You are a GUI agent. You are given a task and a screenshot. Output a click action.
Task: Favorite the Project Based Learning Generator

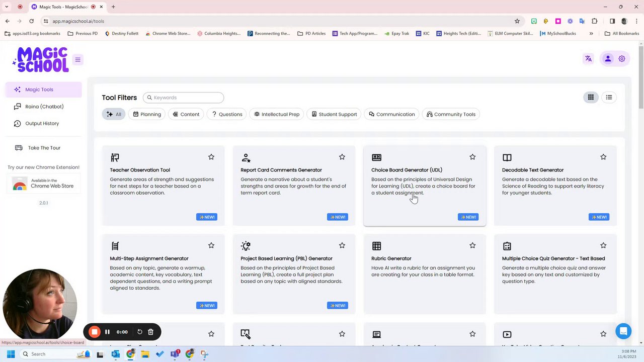click(342, 245)
